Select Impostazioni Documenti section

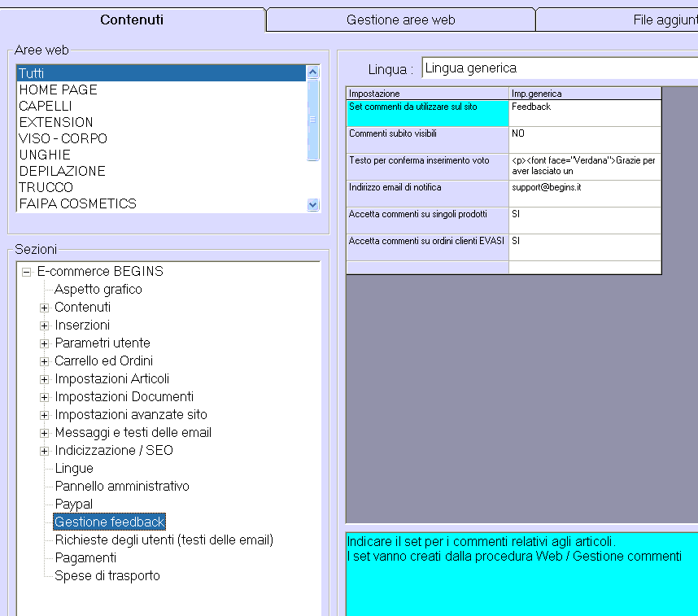[x=124, y=396]
